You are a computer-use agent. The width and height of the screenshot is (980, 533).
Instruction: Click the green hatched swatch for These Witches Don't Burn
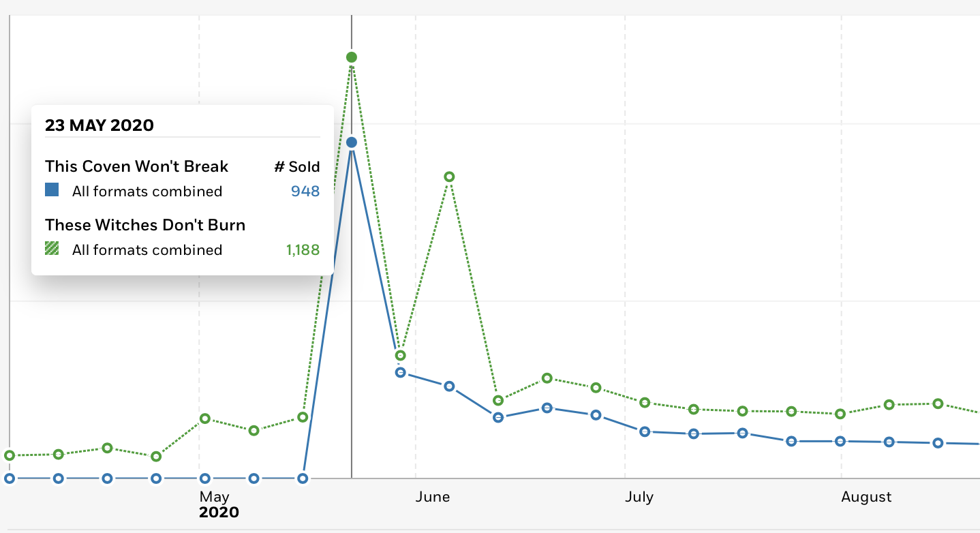tap(52, 249)
